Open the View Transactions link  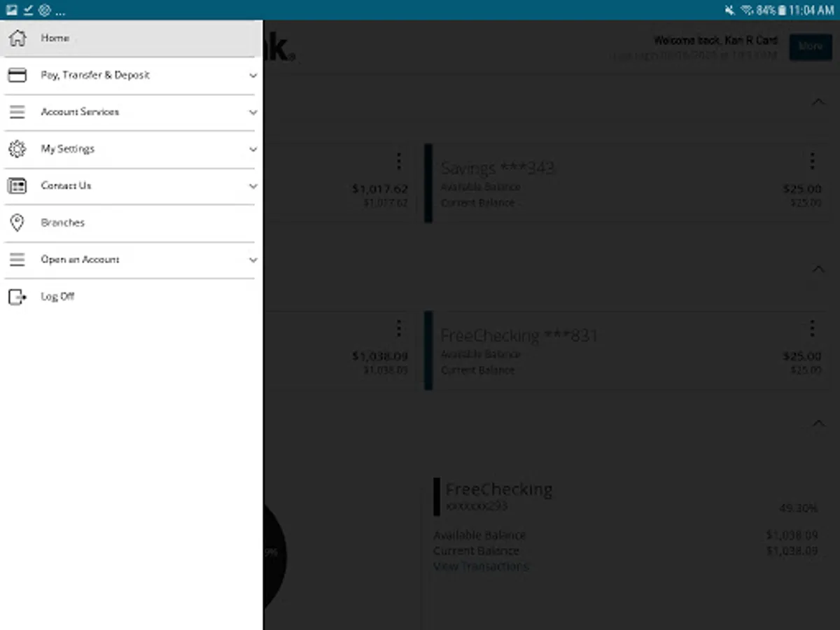(481, 566)
